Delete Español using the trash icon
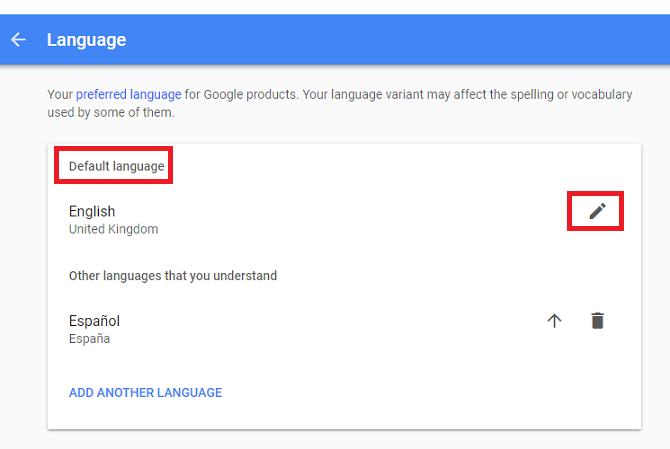Screen dimensions: 670x449 click(597, 321)
